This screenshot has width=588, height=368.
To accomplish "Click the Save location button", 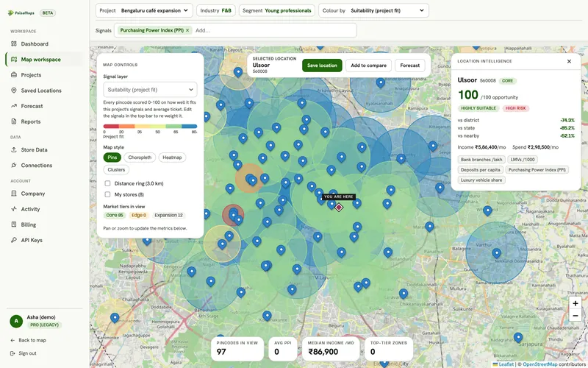I will click(322, 66).
